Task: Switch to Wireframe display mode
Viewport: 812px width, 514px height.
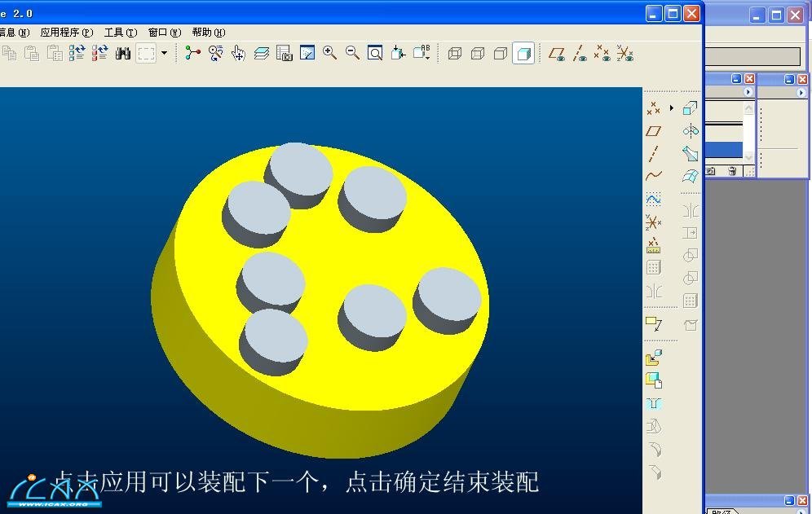Action: pos(455,54)
